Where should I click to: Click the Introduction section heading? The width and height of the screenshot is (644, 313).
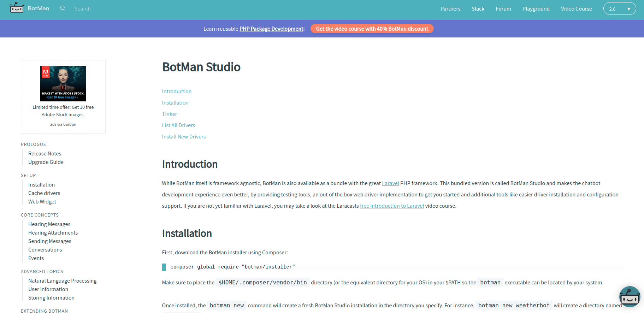pos(190,164)
